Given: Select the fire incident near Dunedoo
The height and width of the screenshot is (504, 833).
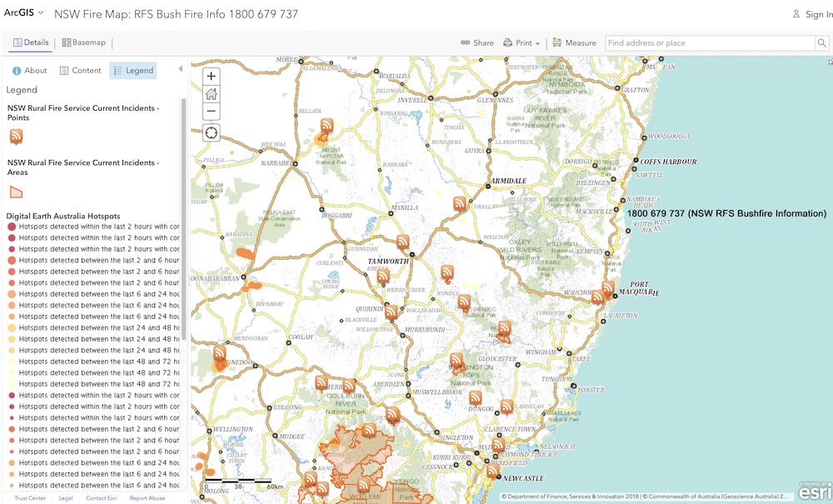Looking at the screenshot, I should coord(219,354).
